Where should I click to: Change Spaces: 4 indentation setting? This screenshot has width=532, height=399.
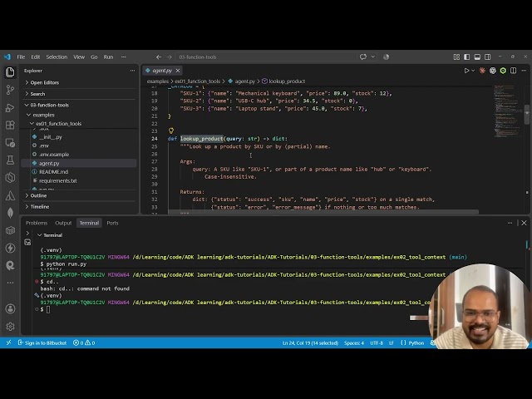354,343
